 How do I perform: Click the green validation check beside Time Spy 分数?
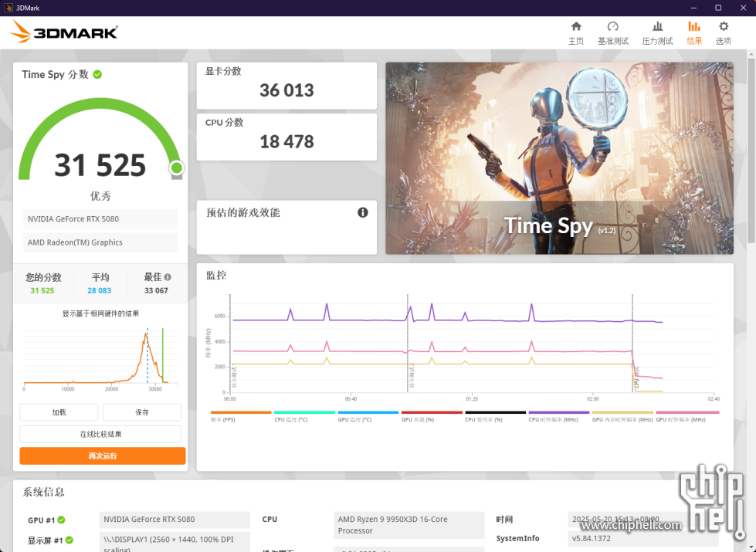click(x=97, y=74)
